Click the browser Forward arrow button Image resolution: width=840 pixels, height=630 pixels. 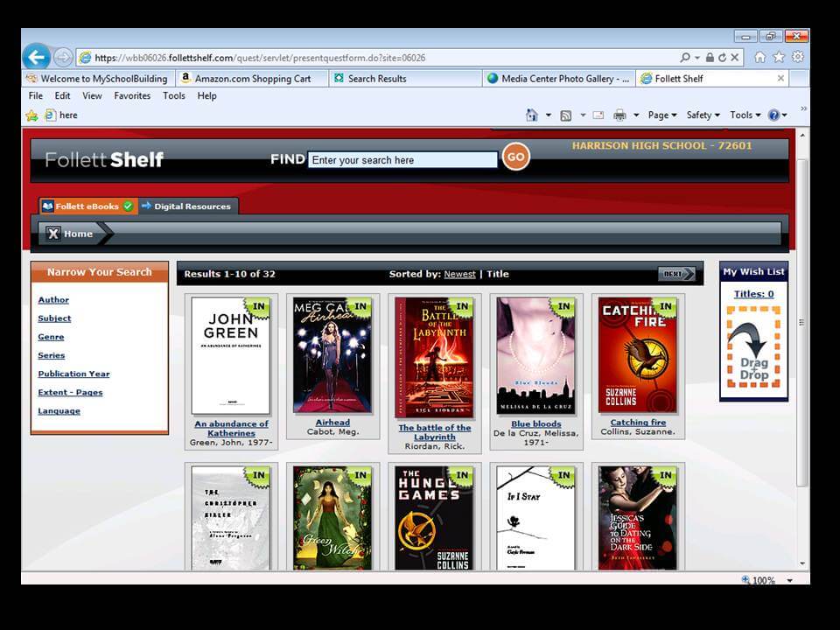[63, 58]
